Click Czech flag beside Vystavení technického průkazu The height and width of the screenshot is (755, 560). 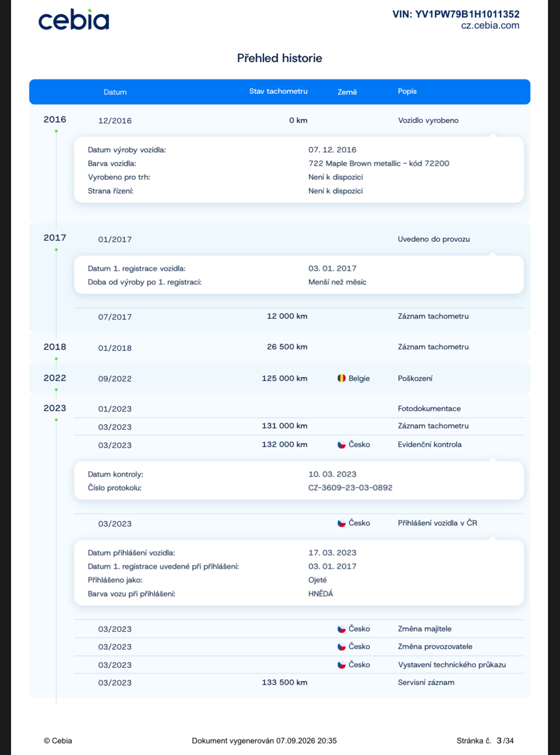tap(342, 665)
